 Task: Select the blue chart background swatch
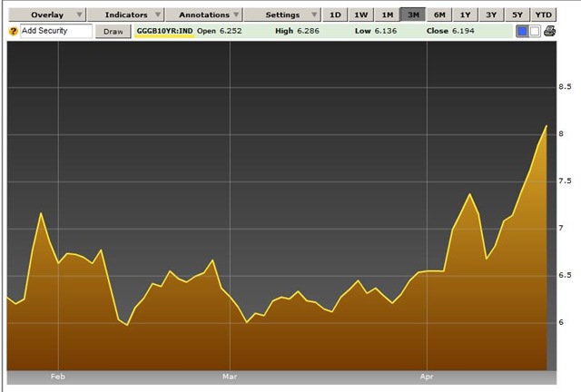click(522, 32)
